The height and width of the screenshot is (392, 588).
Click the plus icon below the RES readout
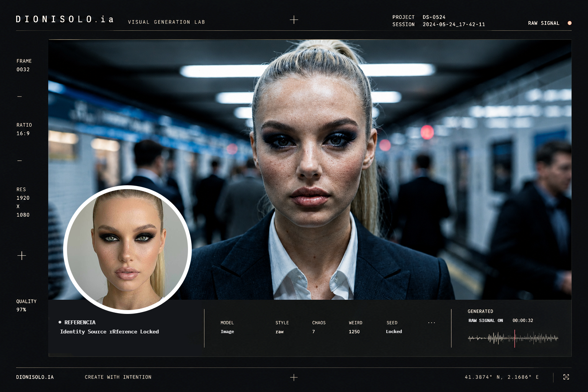coord(22,255)
